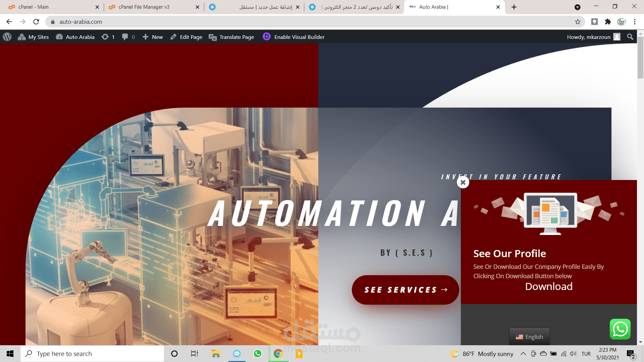
Task: Click the Download profile link
Action: [x=549, y=287]
